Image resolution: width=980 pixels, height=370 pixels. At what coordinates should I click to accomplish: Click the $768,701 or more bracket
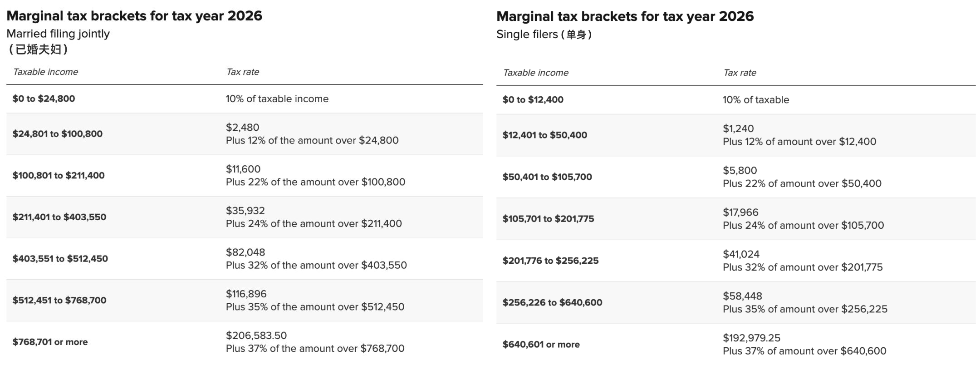(x=50, y=342)
